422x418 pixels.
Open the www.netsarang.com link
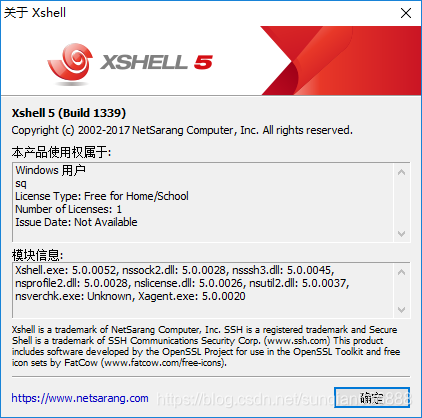(80, 398)
